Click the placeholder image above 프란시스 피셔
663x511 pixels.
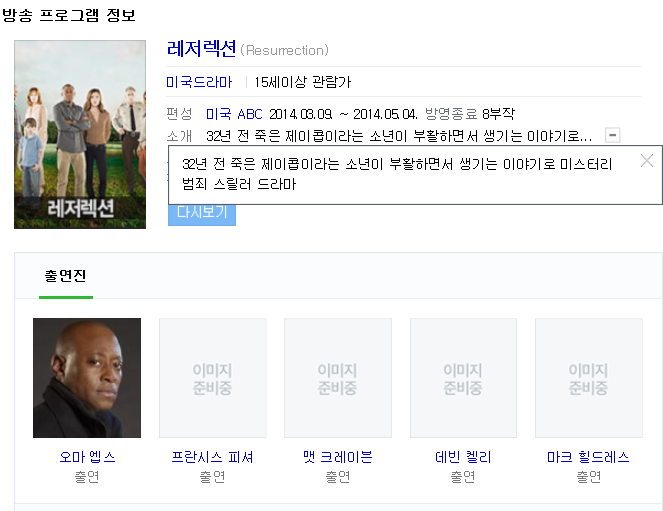213,378
